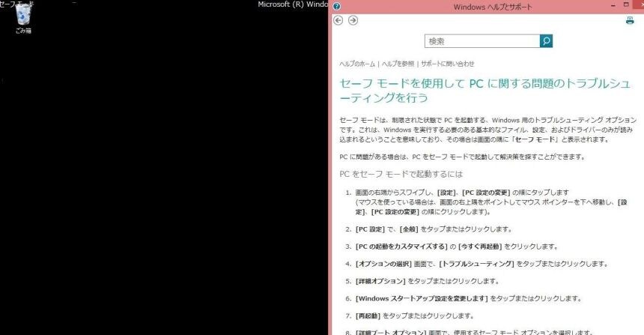644x335 pixels.
Task: Click the Windows ヘルプとサポート title bar
Action: (x=493, y=7)
